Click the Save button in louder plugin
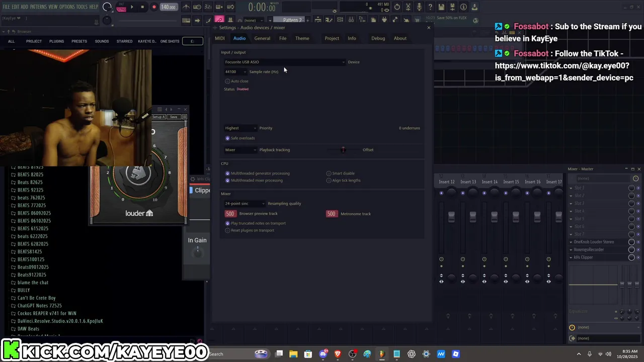This screenshot has width=644, height=362. (174, 117)
